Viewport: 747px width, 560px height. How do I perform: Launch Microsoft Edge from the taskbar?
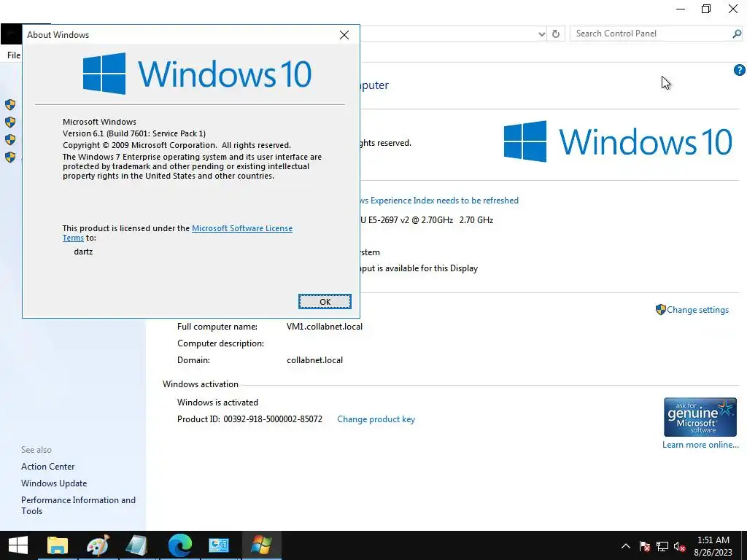(179, 545)
